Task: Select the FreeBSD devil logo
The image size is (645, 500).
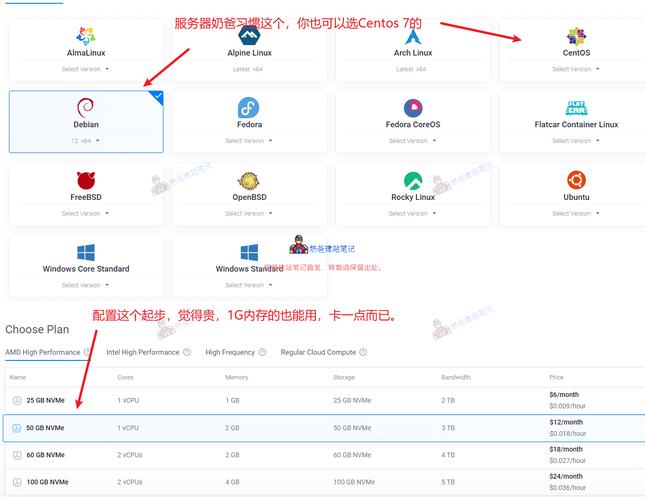Action: pos(86,181)
